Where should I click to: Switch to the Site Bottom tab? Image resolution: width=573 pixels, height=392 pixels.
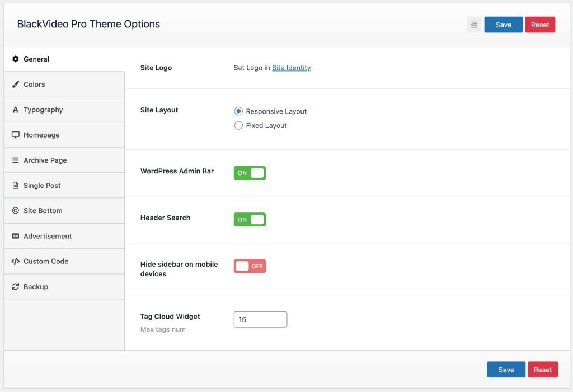[x=64, y=210]
